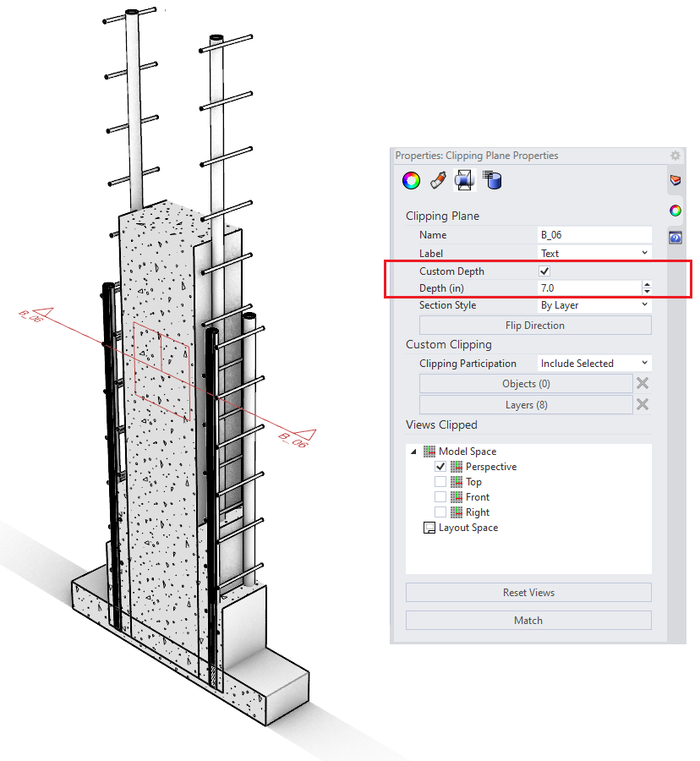
Task: Enable clipping in the Top view
Action: (440, 482)
